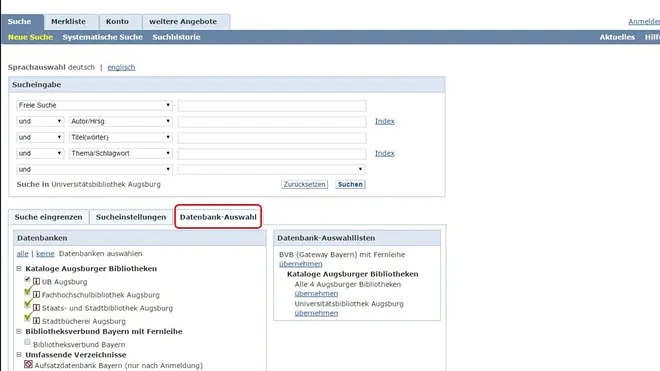Open Suchhistorie in the submenu

point(176,37)
